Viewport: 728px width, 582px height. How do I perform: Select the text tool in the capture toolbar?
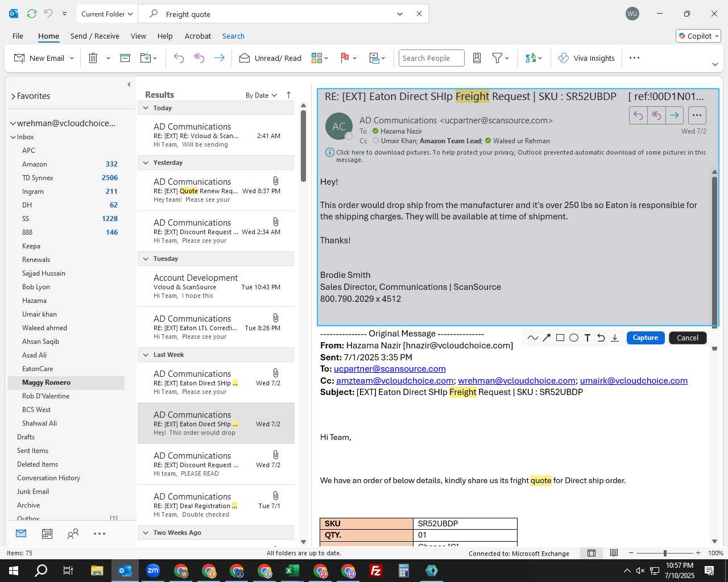point(588,338)
